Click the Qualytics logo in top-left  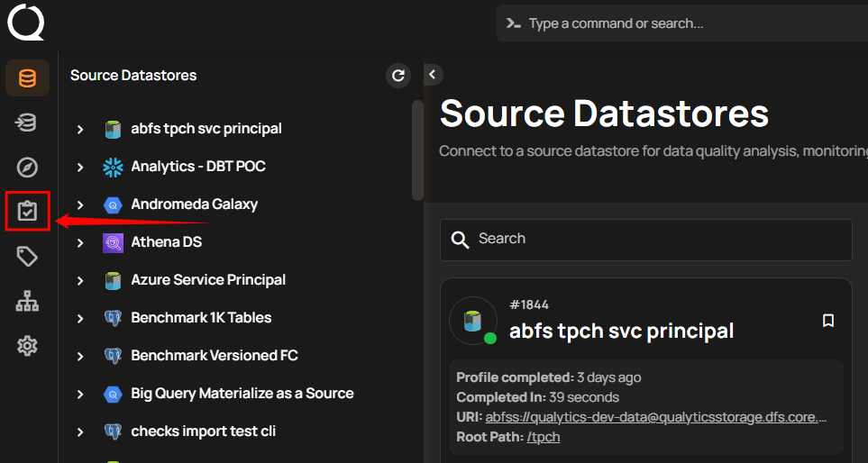(26, 23)
